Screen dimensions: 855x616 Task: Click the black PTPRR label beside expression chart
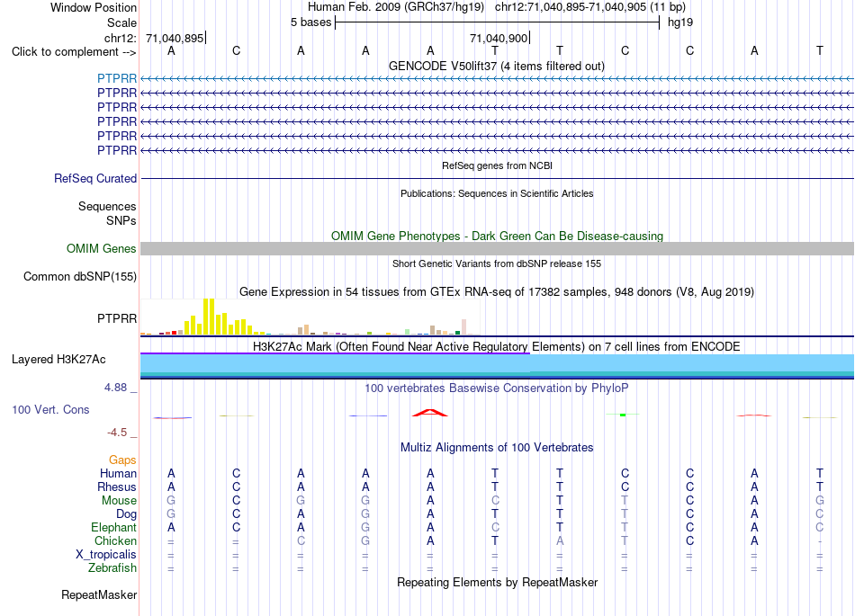[117, 318]
